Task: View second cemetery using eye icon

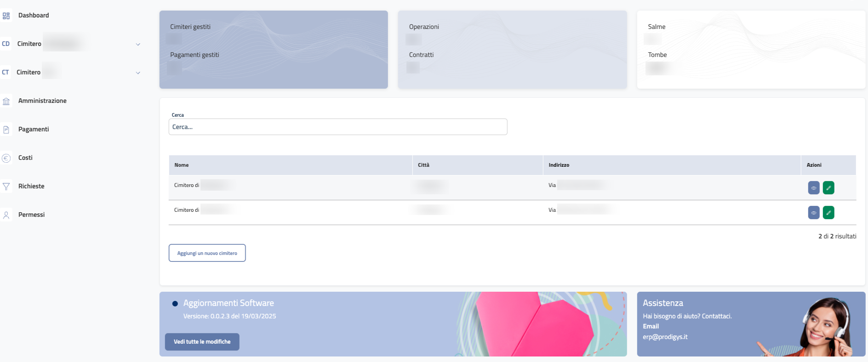Action: (813, 213)
